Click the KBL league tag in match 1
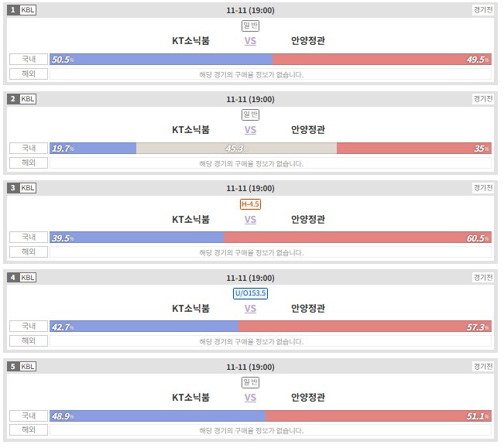 (28, 10)
